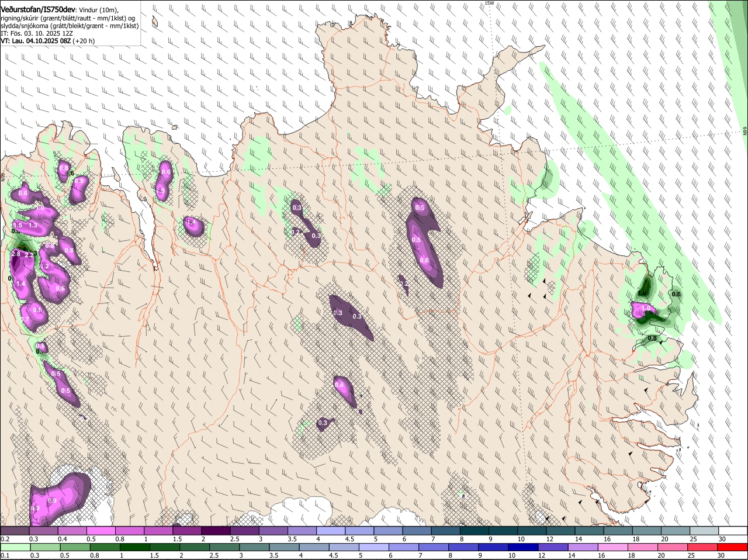Click the '15W' longitude label

[x=489, y=3]
